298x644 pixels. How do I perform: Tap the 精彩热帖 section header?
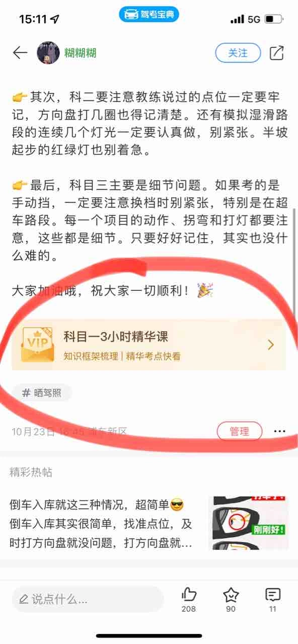tap(31, 472)
